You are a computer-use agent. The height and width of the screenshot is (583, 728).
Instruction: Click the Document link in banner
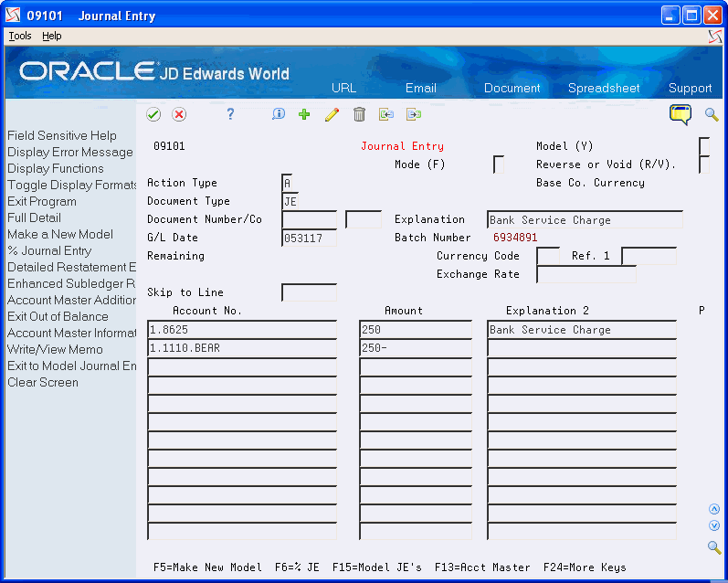(x=512, y=88)
